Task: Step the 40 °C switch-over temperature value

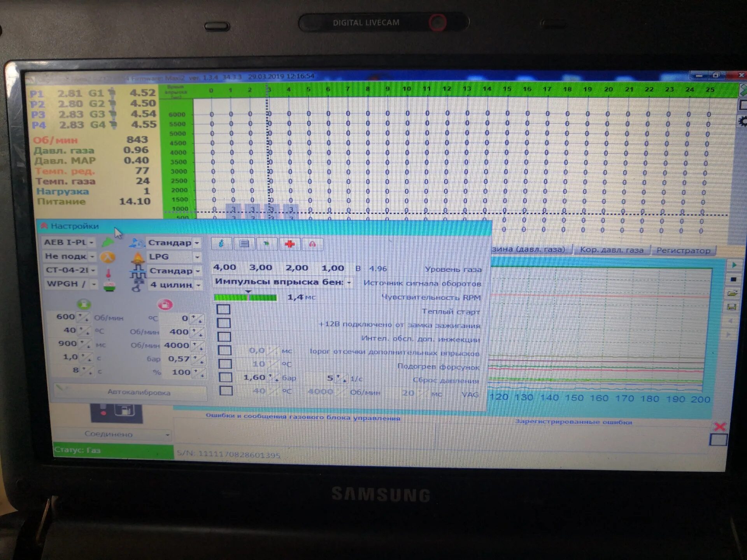Action: [85, 331]
